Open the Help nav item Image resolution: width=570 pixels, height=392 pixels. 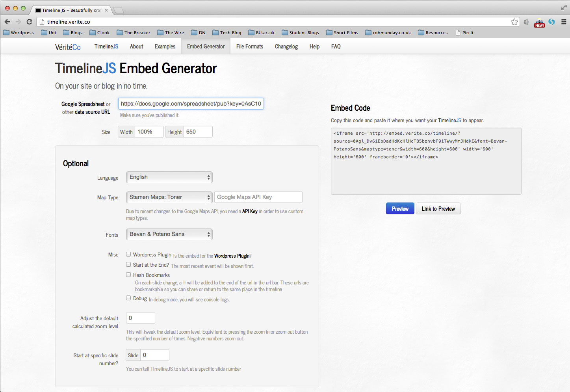pos(314,46)
